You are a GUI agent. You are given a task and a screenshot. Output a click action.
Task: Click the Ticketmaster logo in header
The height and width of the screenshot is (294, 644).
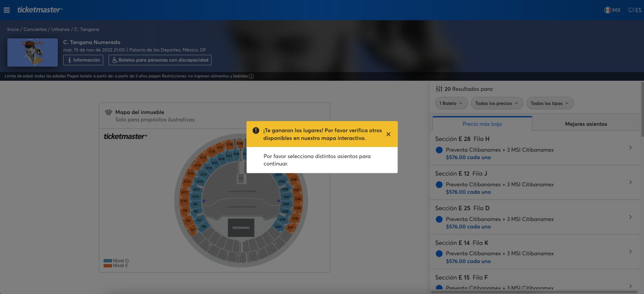pyautogui.click(x=40, y=10)
